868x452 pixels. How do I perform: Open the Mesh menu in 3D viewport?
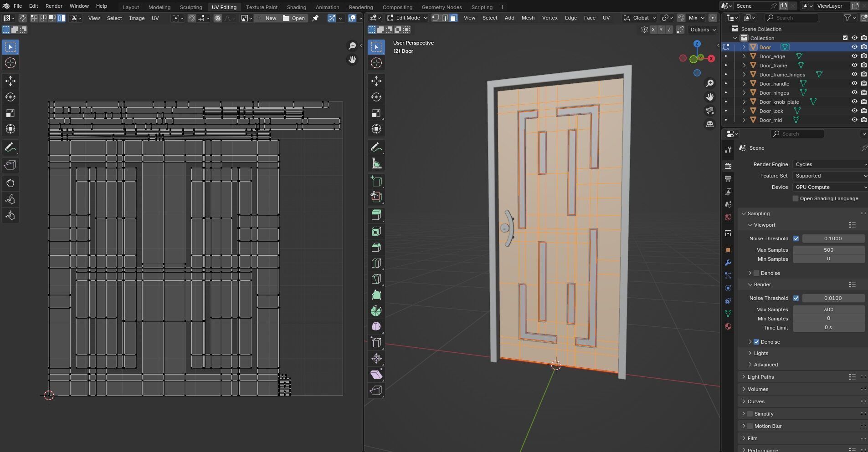point(528,18)
